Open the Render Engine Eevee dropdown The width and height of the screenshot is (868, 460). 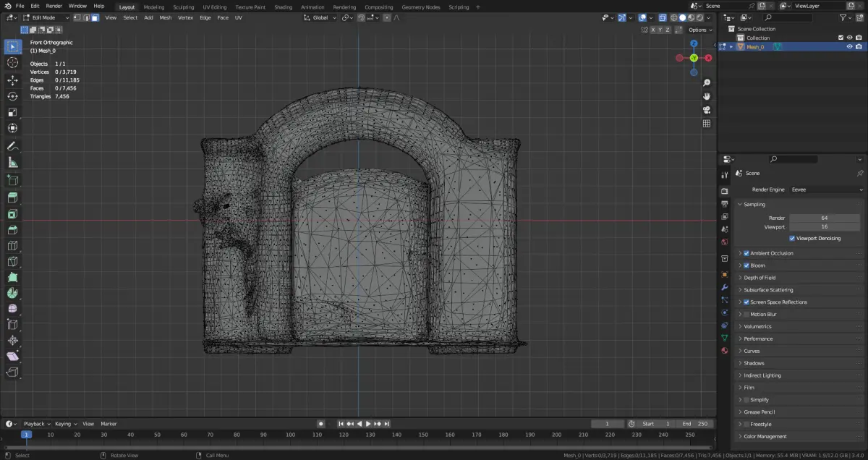pyautogui.click(x=826, y=189)
